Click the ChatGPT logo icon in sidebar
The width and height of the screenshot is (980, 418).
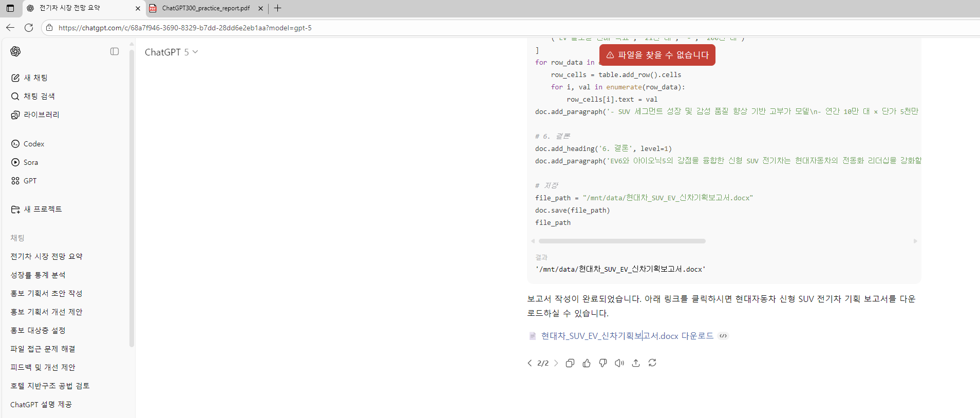click(x=15, y=51)
